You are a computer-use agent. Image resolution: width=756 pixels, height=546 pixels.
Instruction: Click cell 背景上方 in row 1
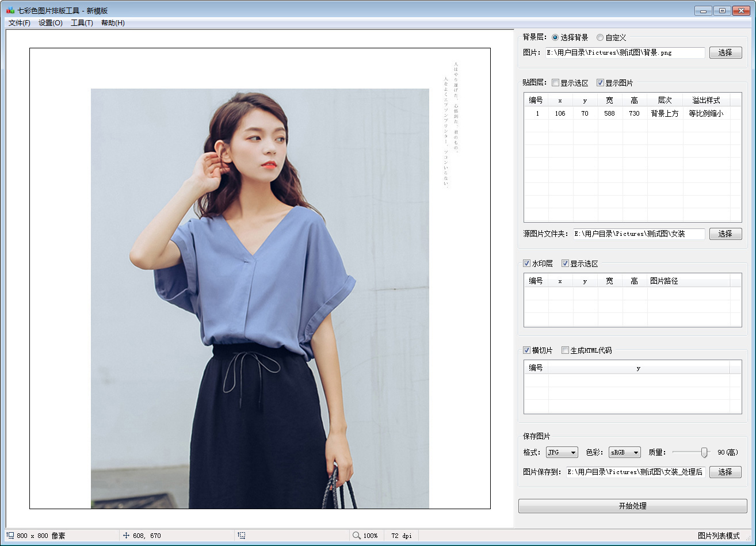click(665, 113)
